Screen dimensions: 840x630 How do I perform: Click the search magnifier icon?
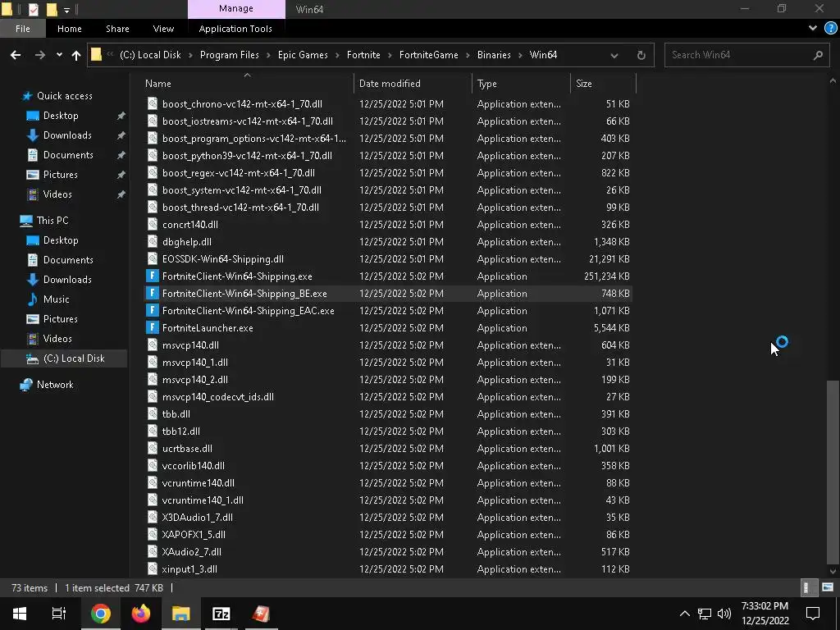pos(818,55)
